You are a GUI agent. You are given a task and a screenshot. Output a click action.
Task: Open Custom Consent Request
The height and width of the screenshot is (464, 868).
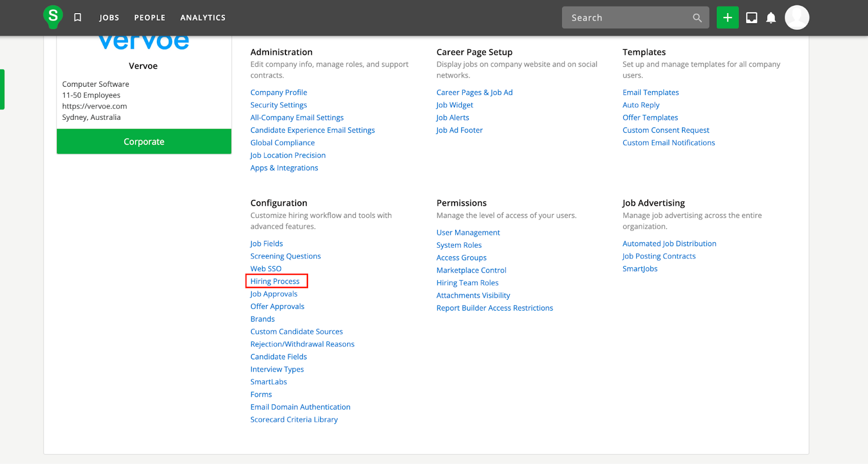(x=666, y=130)
